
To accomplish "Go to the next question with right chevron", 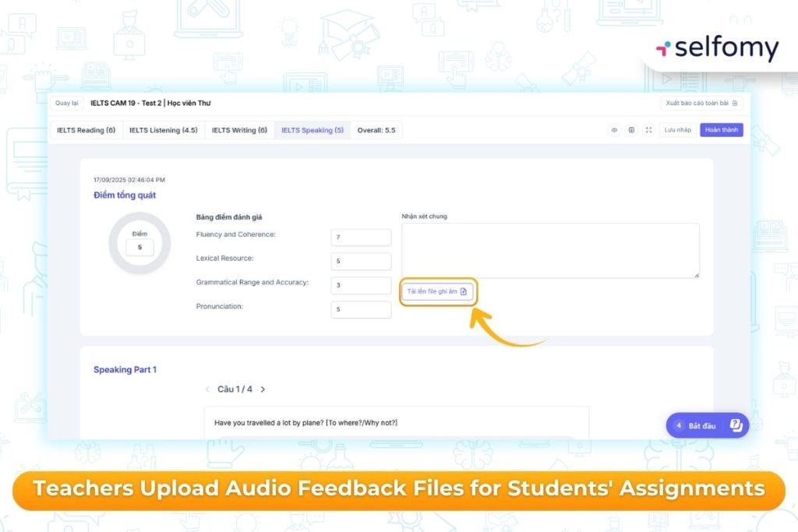I will pyautogui.click(x=263, y=389).
